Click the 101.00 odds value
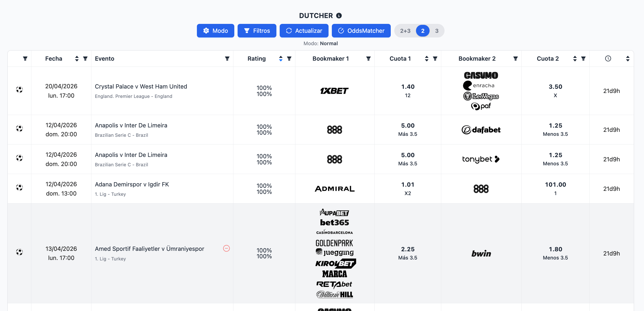This screenshot has width=644, height=311. coord(555,185)
